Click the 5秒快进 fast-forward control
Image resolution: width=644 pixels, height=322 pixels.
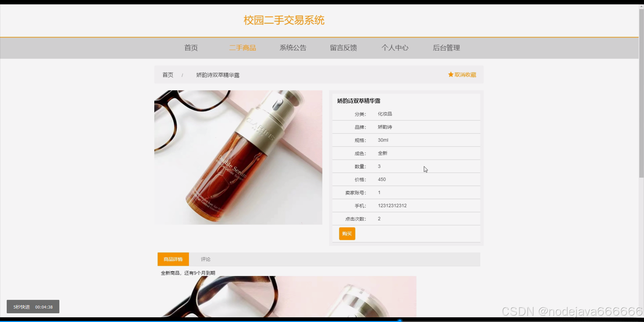pos(22,307)
